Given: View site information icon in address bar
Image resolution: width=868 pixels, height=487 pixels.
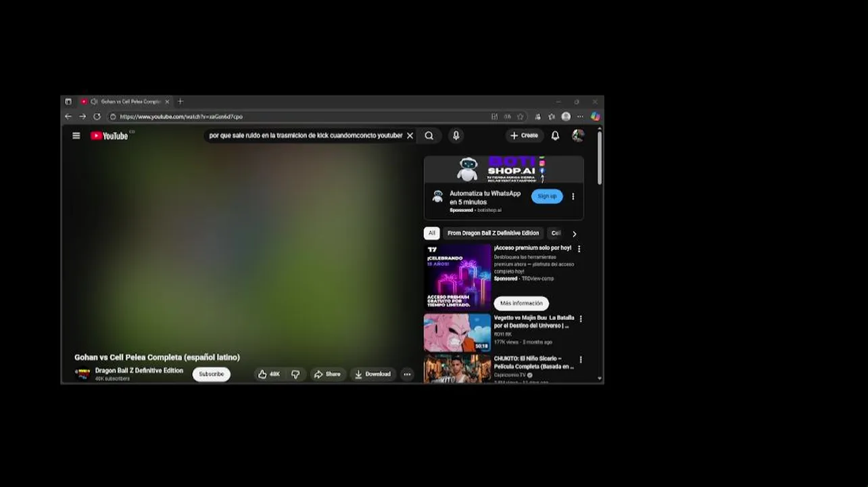Looking at the screenshot, I should coord(113,116).
